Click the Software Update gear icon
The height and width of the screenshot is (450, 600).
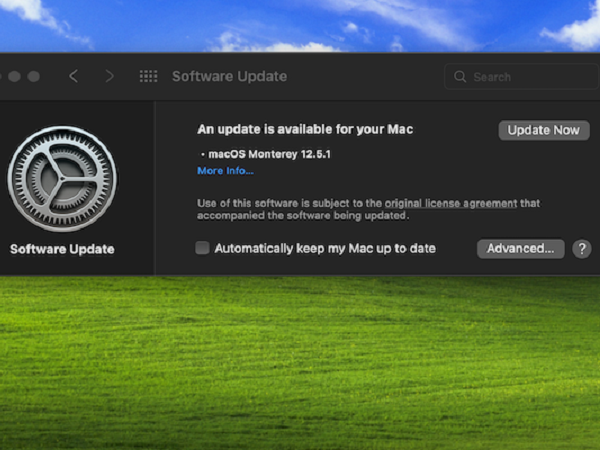coord(62,179)
